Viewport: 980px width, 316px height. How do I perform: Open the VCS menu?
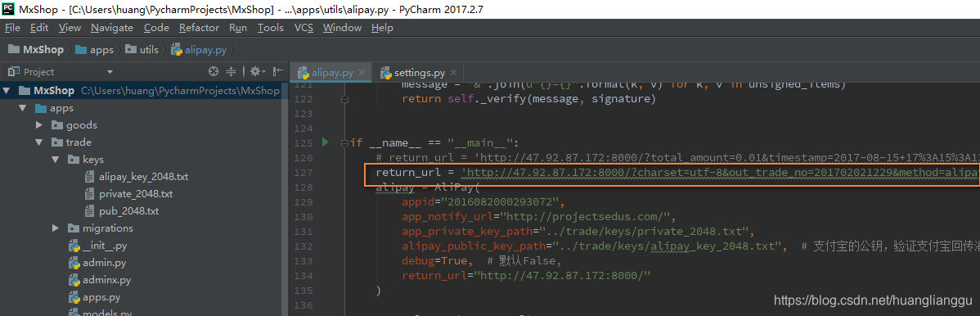click(303, 28)
